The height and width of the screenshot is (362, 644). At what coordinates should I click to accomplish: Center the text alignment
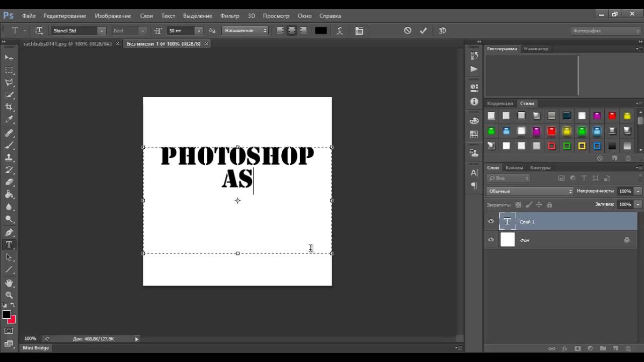(292, 31)
